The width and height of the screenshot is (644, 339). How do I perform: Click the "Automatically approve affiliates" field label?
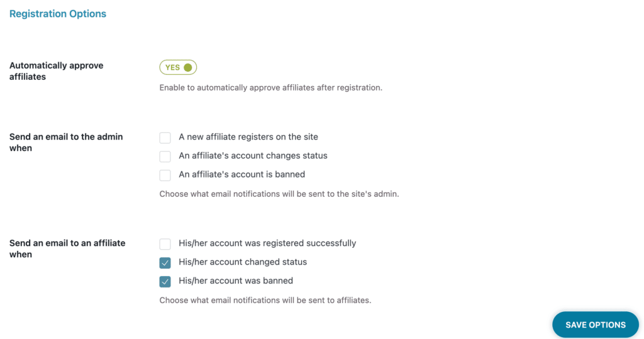tap(56, 71)
